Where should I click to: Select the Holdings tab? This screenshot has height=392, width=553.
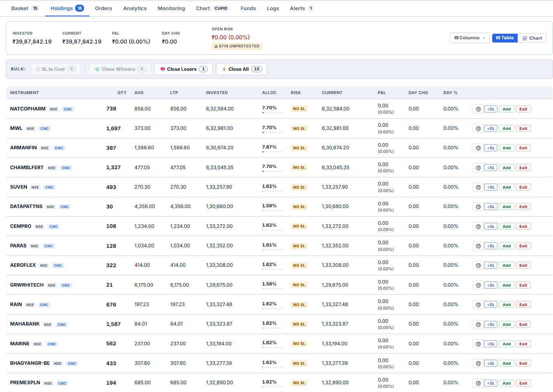coord(67,9)
